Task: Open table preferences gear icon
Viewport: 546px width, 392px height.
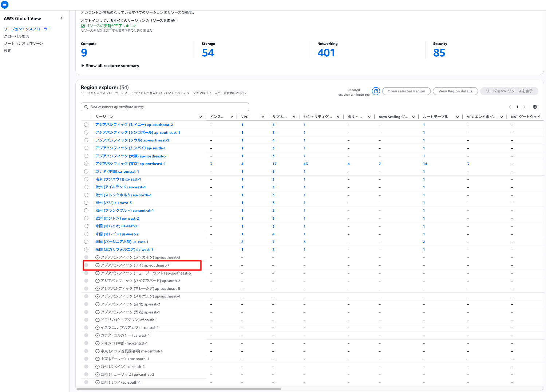Action: coord(535,107)
